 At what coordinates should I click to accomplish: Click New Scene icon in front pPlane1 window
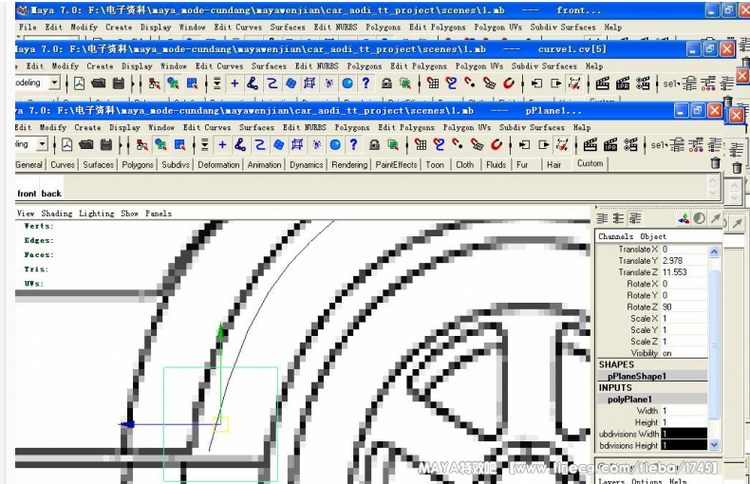coord(67,144)
